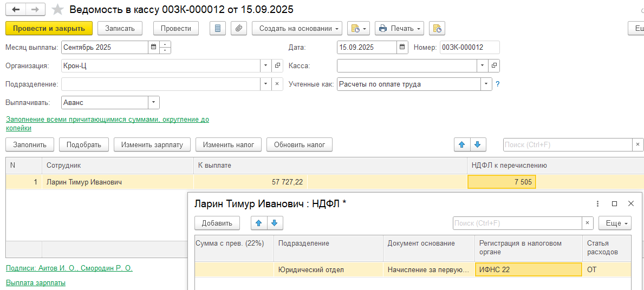Open the document list report icon

tap(218, 28)
